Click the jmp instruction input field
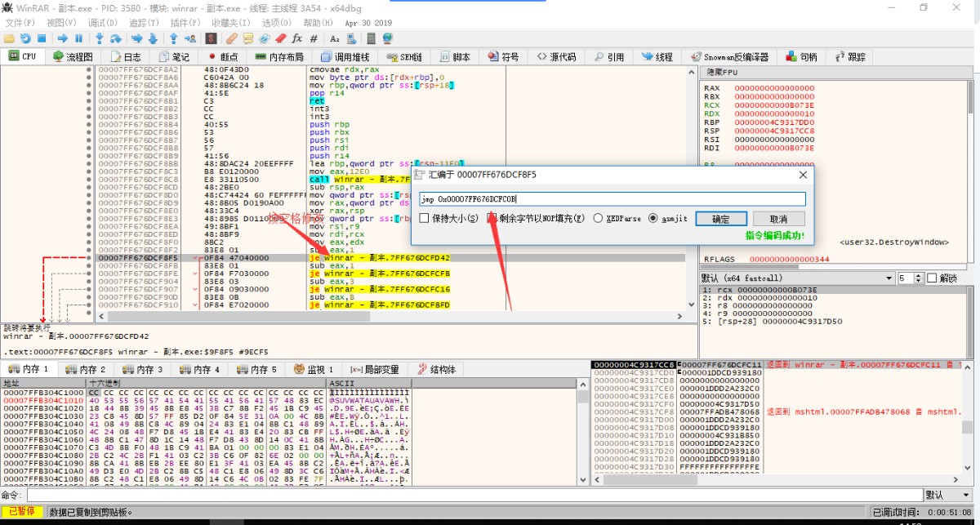The width and height of the screenshot is (980, 525). tap(612, 199)
